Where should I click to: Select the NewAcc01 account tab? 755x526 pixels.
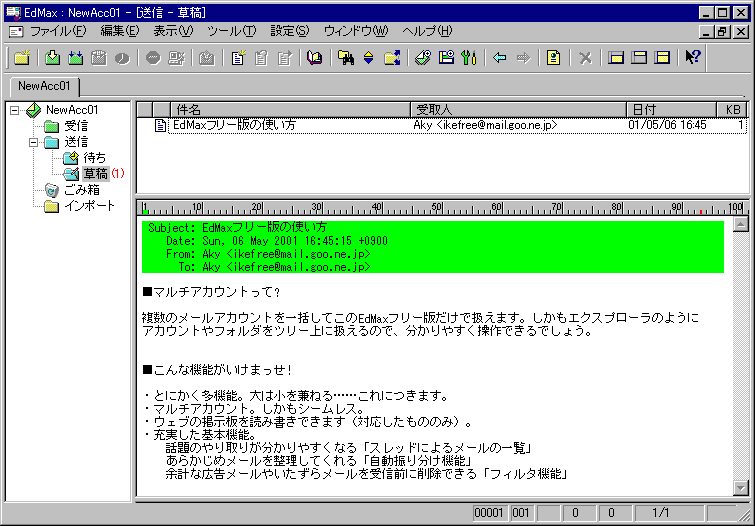[44, 86]
